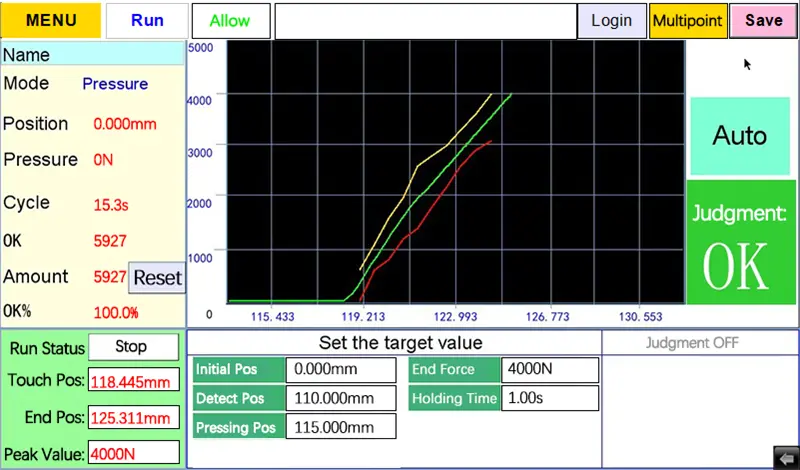Viewport: 800px width, 470px height.
Task: Click the y-axis label 2000
Action: click(x=199, y=204)
